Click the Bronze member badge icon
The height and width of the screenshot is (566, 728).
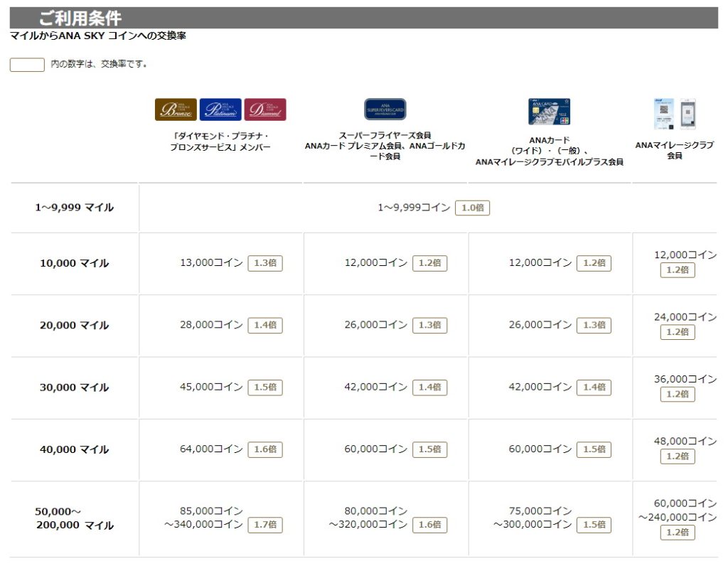tap(176, 110)
